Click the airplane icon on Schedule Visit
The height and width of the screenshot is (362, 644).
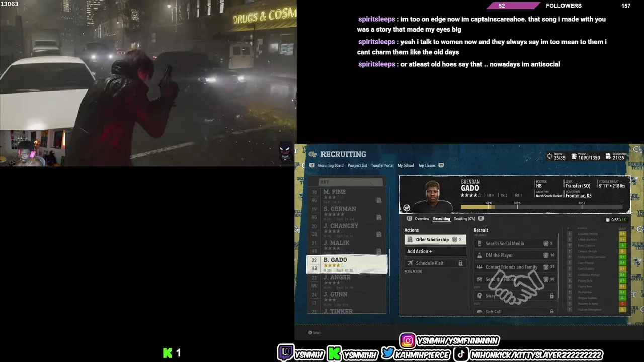pos(411,263)
